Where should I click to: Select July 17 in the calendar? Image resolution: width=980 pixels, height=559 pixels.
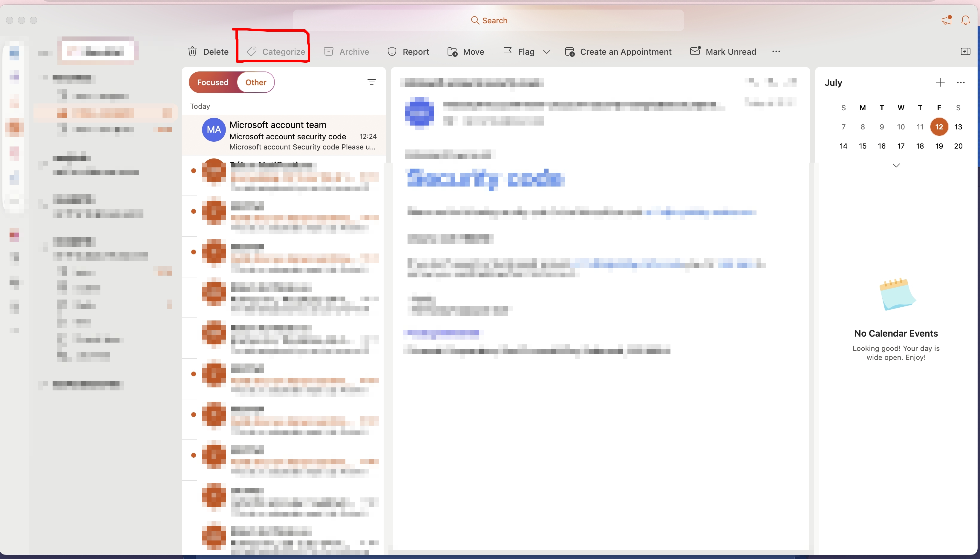pos(901,146)
